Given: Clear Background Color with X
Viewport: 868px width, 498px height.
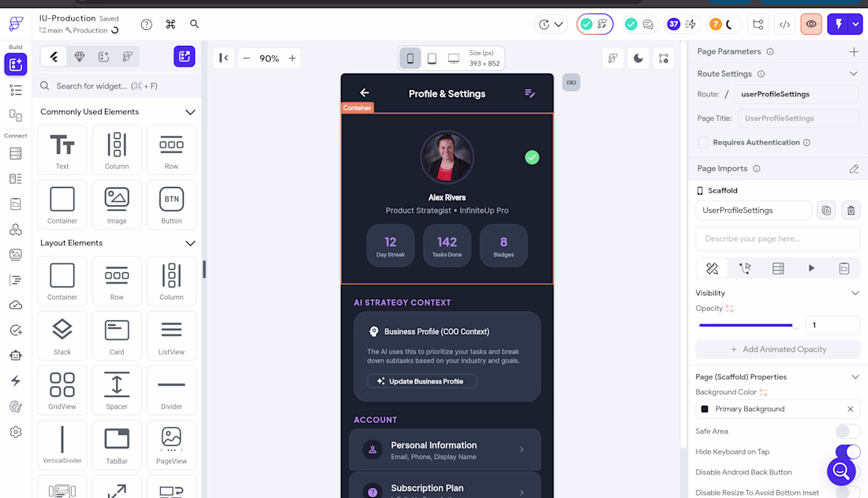Looking at the screenshot, I should tap(851, 409).
